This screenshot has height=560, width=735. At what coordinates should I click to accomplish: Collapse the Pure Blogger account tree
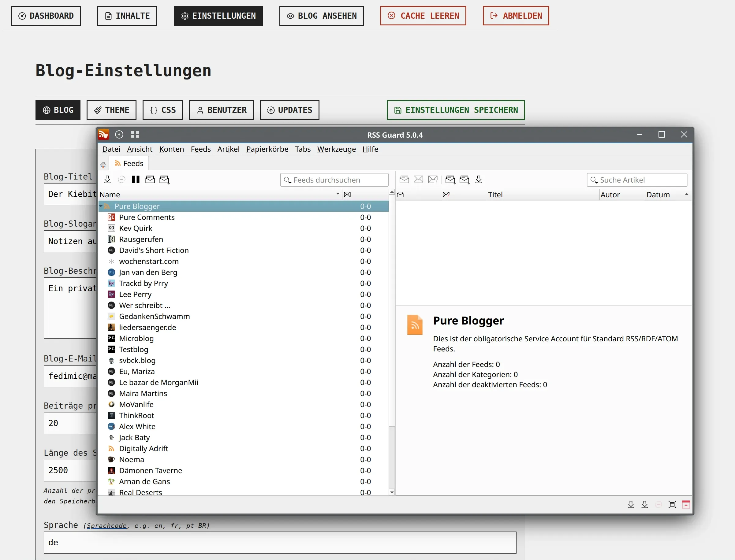pyautogui.click(x=101, y=206)
